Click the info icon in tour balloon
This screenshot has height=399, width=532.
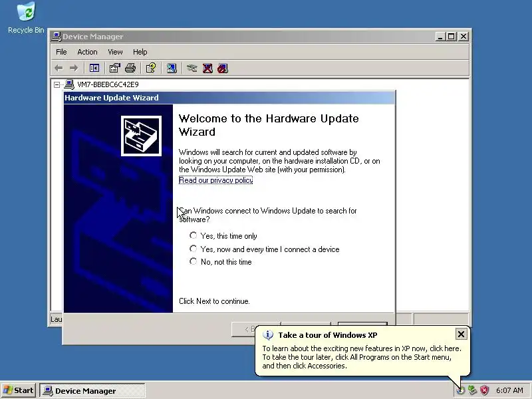coord(268,335)
